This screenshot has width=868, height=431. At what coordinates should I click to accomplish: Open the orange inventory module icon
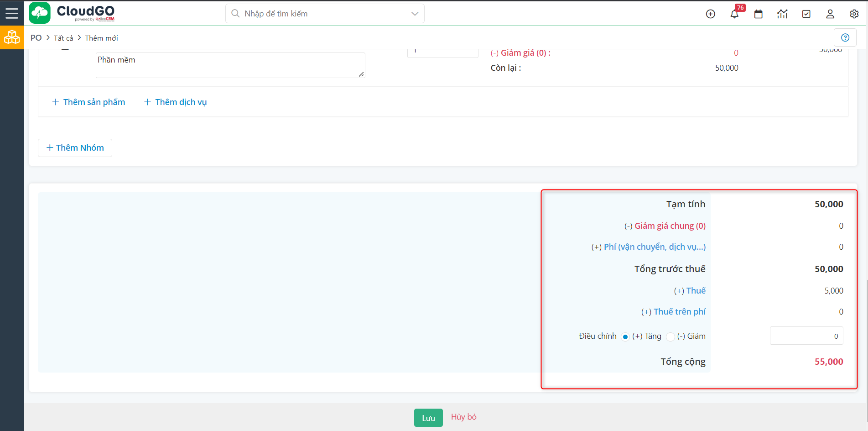pos(12,37)
